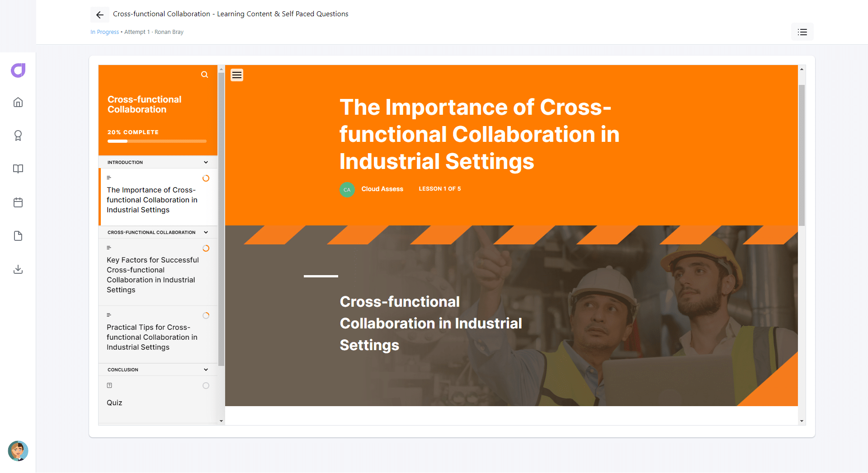Click the sidebar scroll down arrow
868x473 pixels.
tap(221, 421)
